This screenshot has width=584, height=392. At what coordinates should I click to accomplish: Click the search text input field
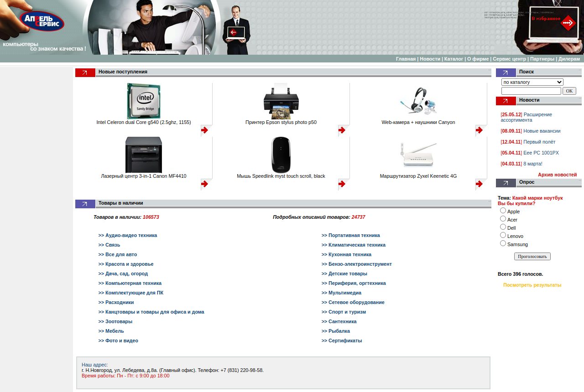point(531,91)
